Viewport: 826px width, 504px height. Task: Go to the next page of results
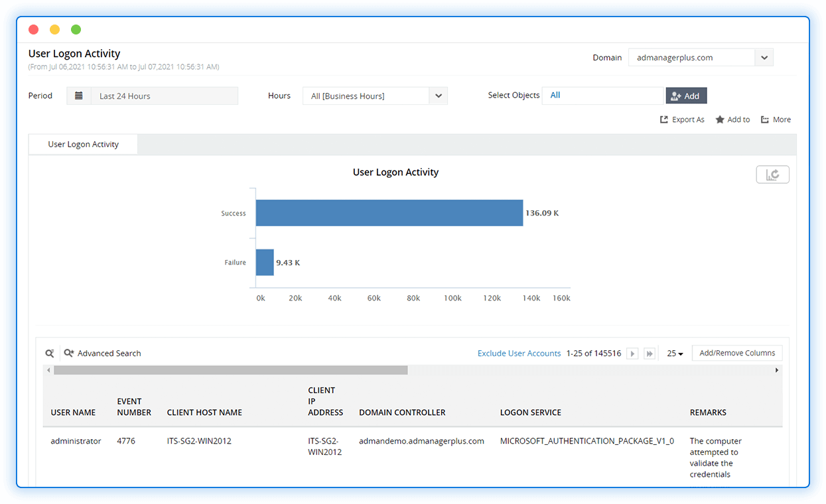632,353
